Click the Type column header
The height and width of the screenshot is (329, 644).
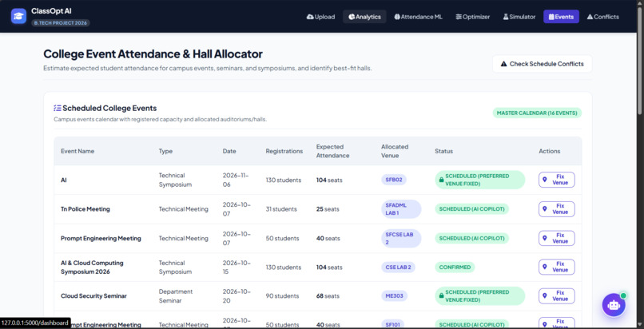[165, 151]
